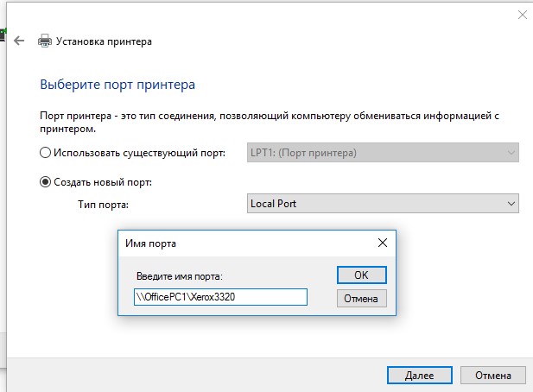Click the printer icon beside the wizard title
Screen dimensions: 533x392
pyautogui.click(x=44, y=41)
